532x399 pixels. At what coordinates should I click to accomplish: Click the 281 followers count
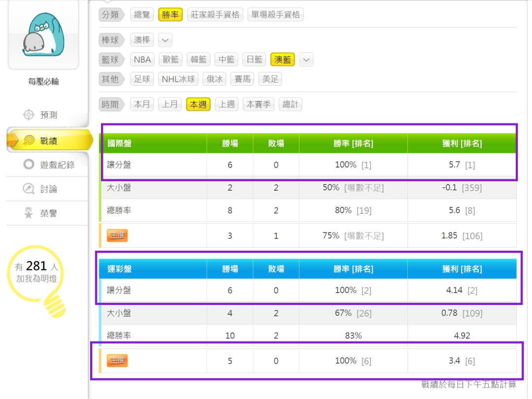tap(36, 266)
